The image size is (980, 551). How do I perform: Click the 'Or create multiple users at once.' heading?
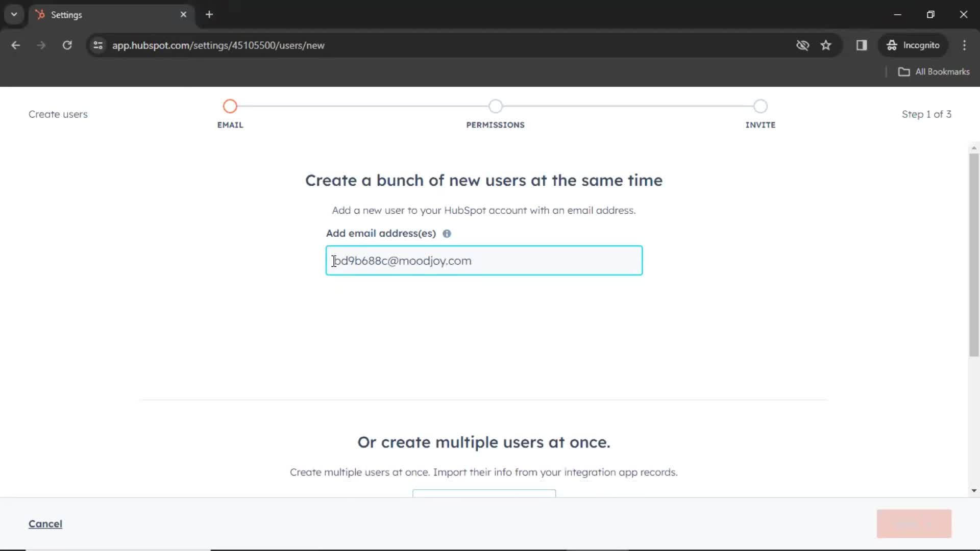[484, 442]
